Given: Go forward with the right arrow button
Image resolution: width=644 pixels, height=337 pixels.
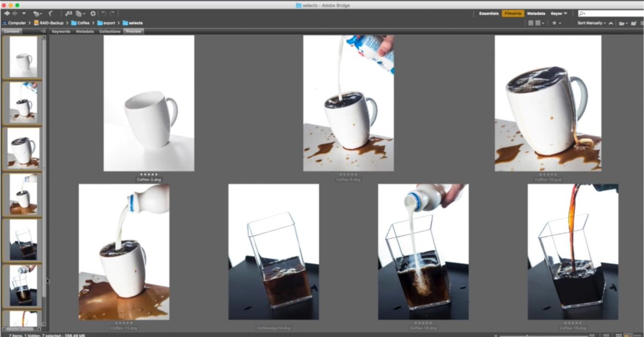Looking at the screenshot, I should pos(15,14).
